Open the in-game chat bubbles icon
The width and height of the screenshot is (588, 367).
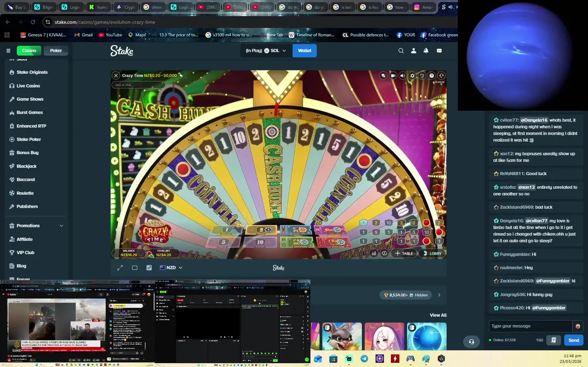383,75
